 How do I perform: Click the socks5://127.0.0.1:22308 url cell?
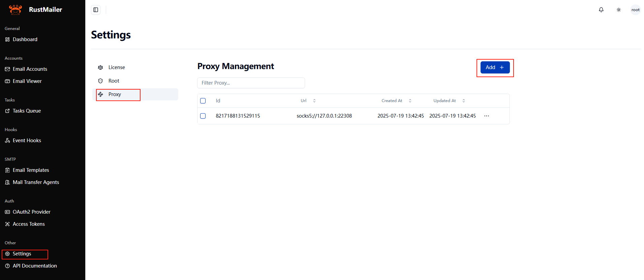pyautogui.click(x=324, y=116)
